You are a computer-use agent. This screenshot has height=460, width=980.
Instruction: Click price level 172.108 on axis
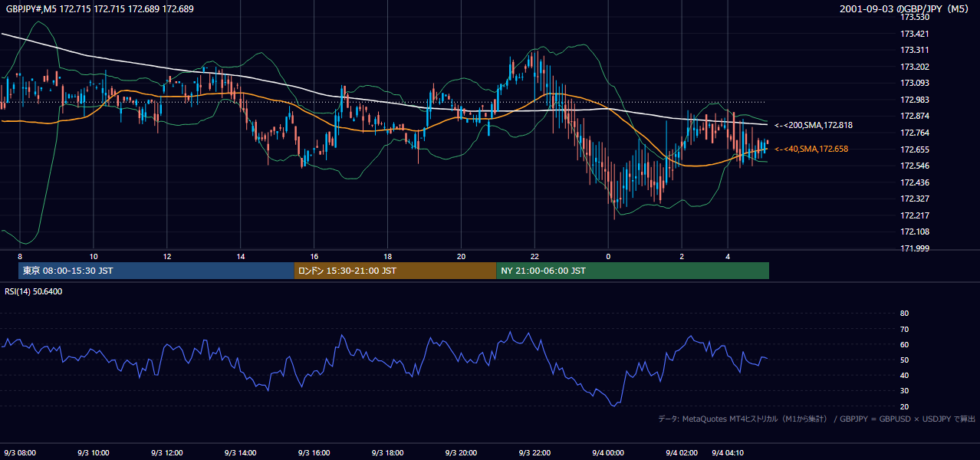click(x=914, y=232)
